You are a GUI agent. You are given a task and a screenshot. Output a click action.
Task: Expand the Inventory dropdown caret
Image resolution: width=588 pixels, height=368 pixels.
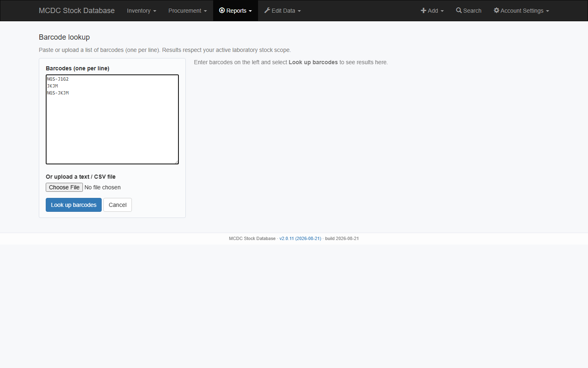(x=155, y=11)
